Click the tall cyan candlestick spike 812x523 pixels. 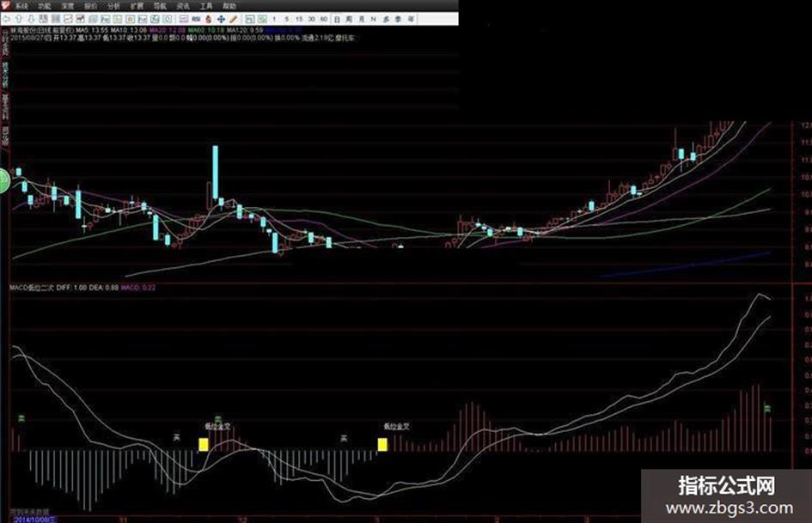click(215, 172)
